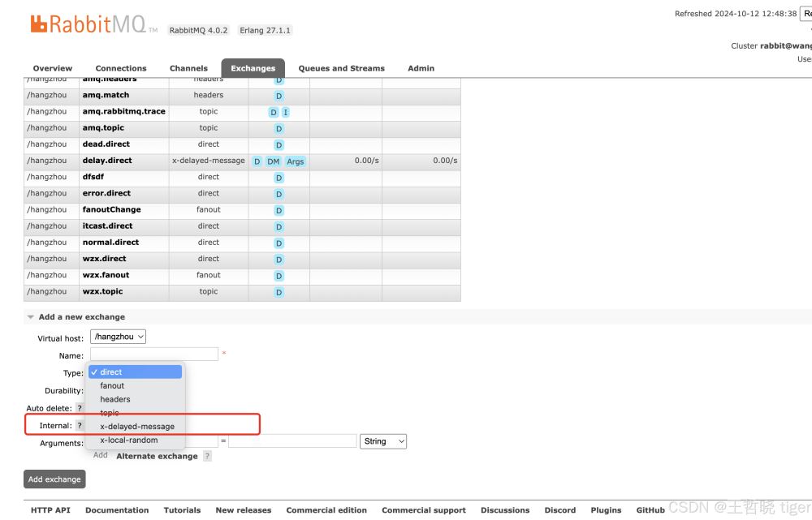Image resolution: width=812 pixels, height=520 pixels.
Task: Open the Commercial support footer link
Action: pos(424,510)
